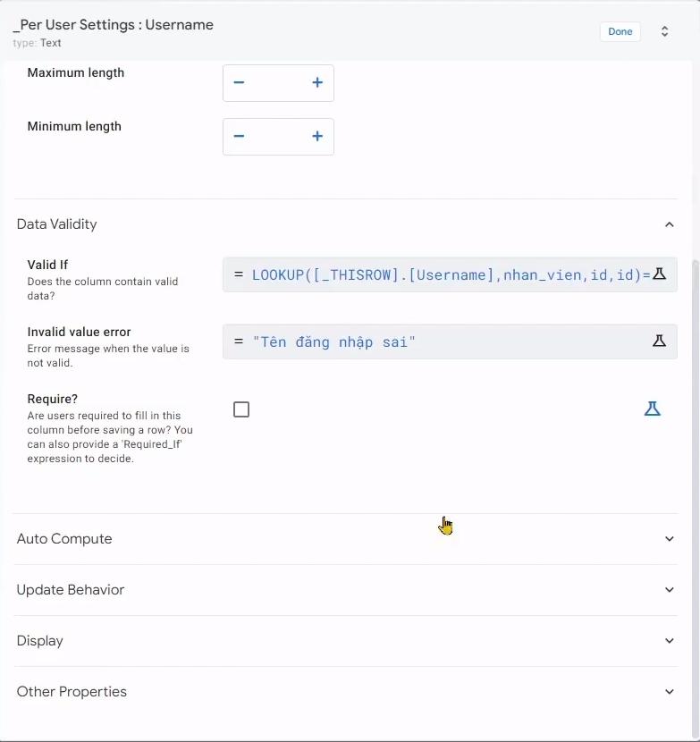Click the Done button
Viewport: 700px width, 742px height.
pyautogui.click(x=620, y=31)
